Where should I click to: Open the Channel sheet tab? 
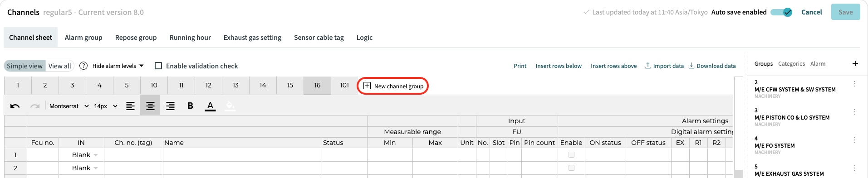[30, 38]
